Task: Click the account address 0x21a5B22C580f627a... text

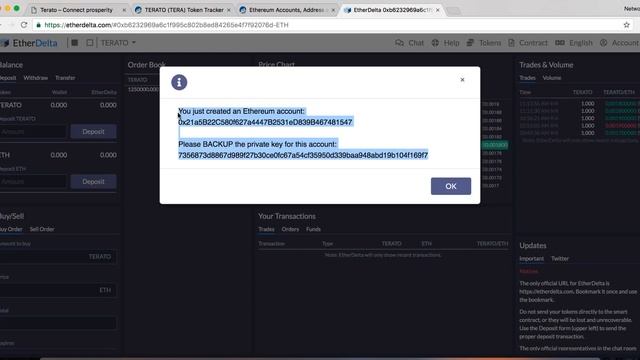Action: click(265, 122)
